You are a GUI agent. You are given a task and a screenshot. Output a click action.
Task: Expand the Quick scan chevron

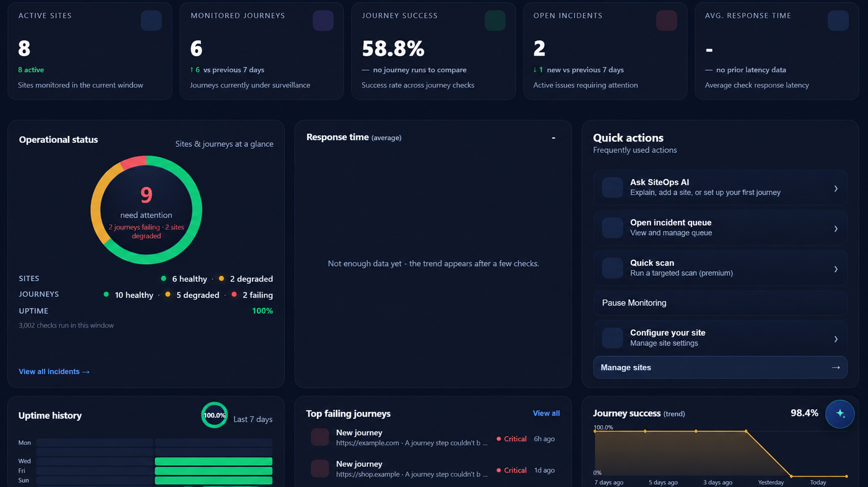pyautogui.click(x=835, y=269)
